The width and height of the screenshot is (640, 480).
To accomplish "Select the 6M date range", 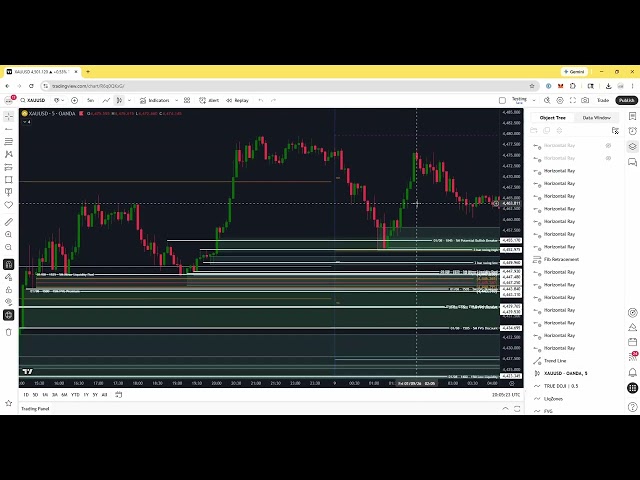I will 64,395.
